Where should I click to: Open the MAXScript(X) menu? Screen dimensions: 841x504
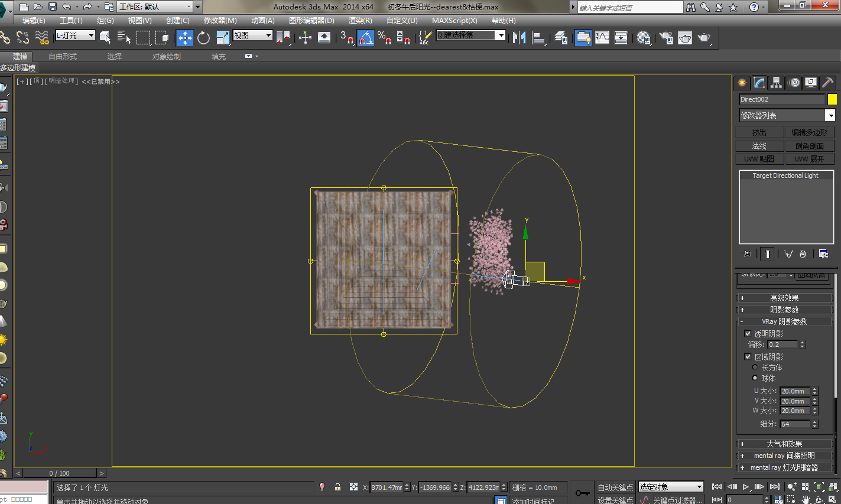(454, 20)
